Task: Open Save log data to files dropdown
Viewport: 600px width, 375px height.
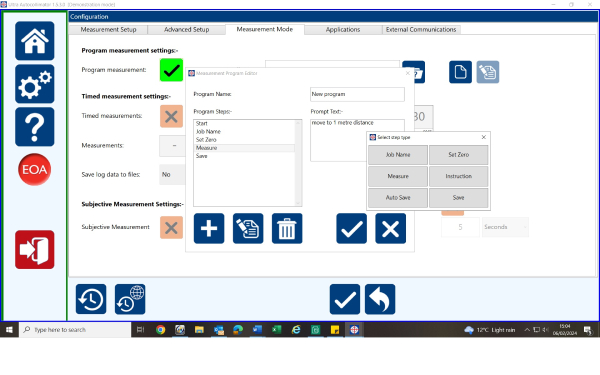Action: [172, 174]
